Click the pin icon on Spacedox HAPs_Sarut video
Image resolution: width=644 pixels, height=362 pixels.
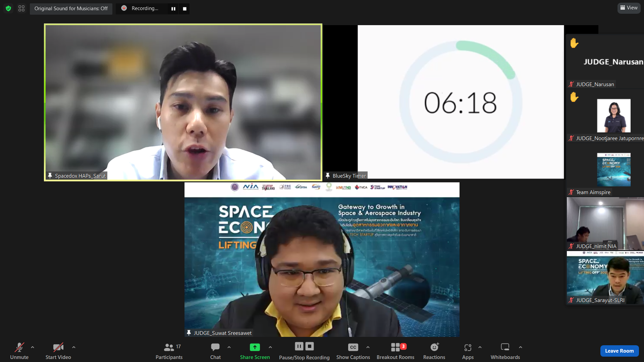click(50, 176)
